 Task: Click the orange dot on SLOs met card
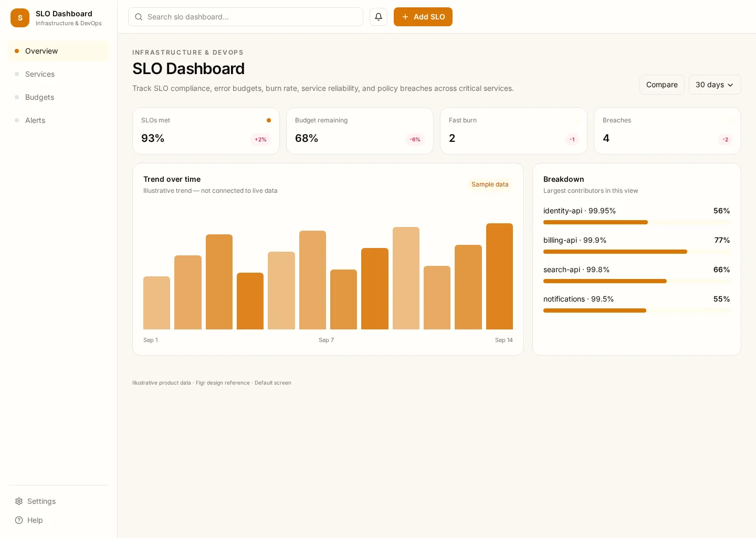[269, 120]
